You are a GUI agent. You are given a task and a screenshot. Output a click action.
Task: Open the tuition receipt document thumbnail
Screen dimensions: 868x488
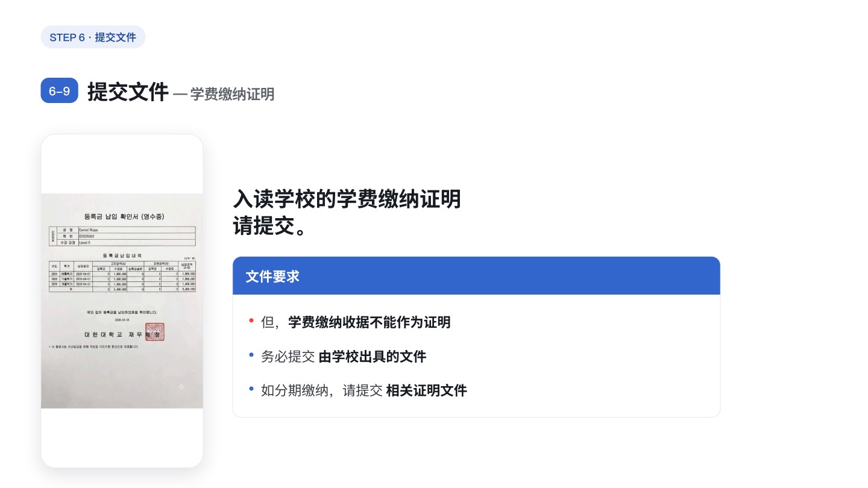coord(122,301)
